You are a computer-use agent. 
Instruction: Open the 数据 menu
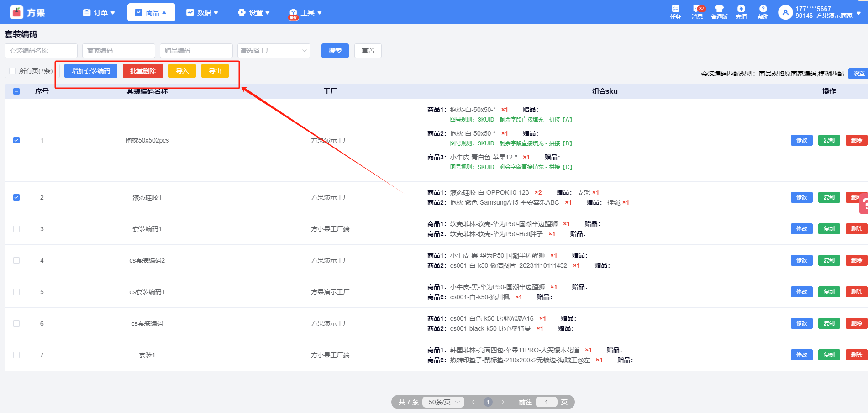[x=202, y=13]
